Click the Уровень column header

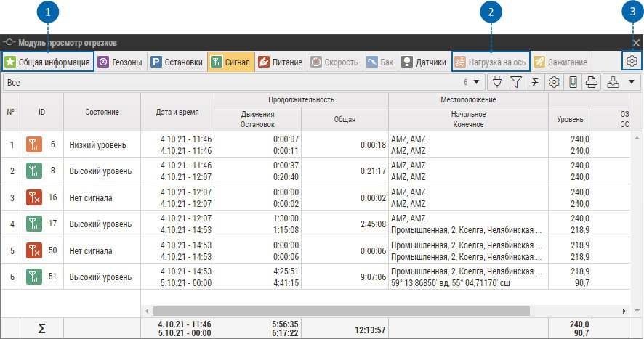[570, 120]
